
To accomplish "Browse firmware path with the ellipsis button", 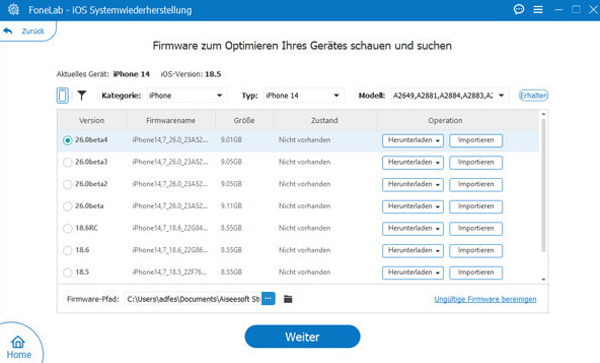I will point(268,298).
